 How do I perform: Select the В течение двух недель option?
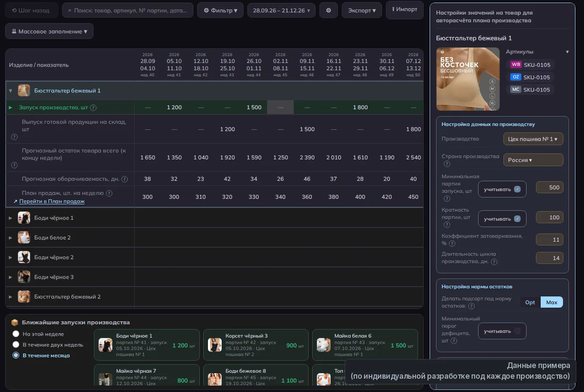pos(16,344)
